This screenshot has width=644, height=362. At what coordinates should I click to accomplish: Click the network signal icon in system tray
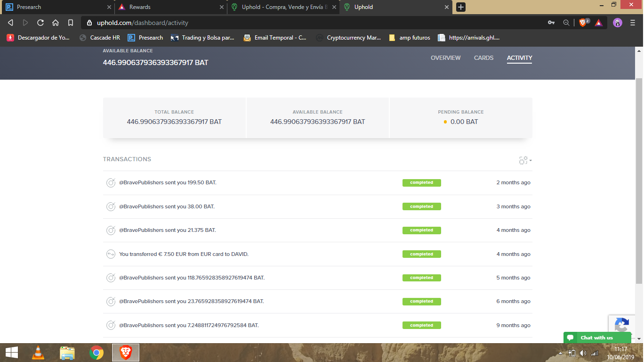click(595, 353)
